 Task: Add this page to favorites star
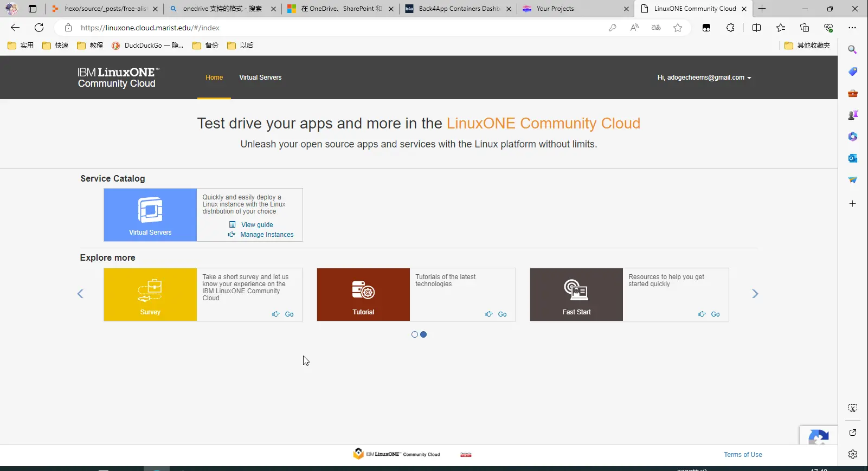click(x=678, y=28)
